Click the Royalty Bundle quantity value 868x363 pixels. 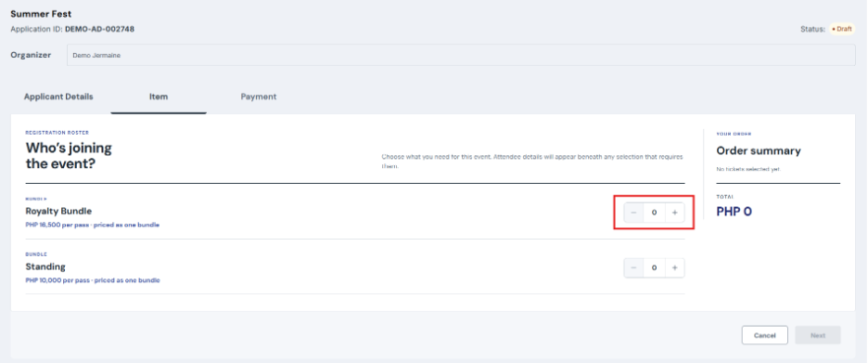[655, 213]
